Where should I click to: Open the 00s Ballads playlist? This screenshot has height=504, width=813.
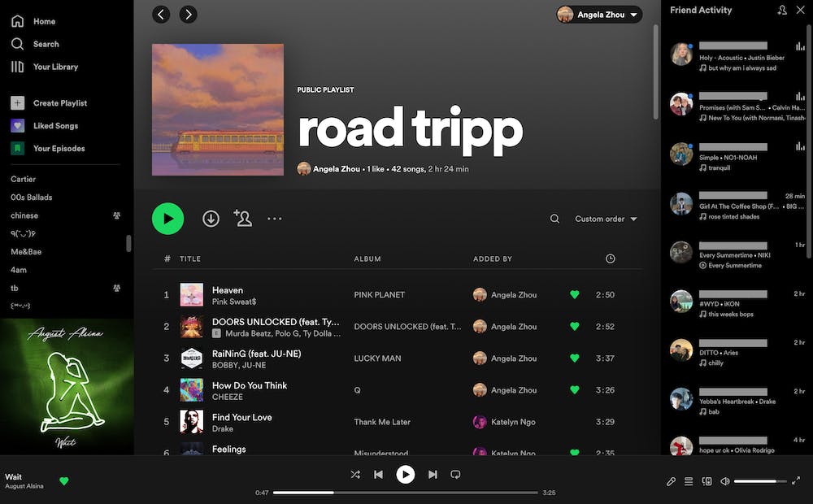click(x=31, y=197)
